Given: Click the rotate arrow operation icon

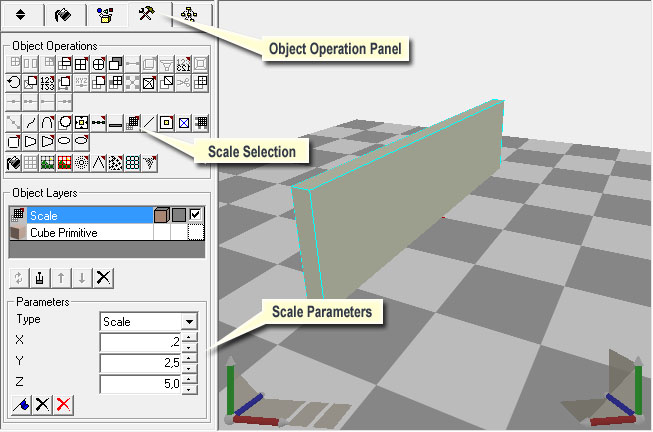Looking at the screenshot, I should [14, 81].
